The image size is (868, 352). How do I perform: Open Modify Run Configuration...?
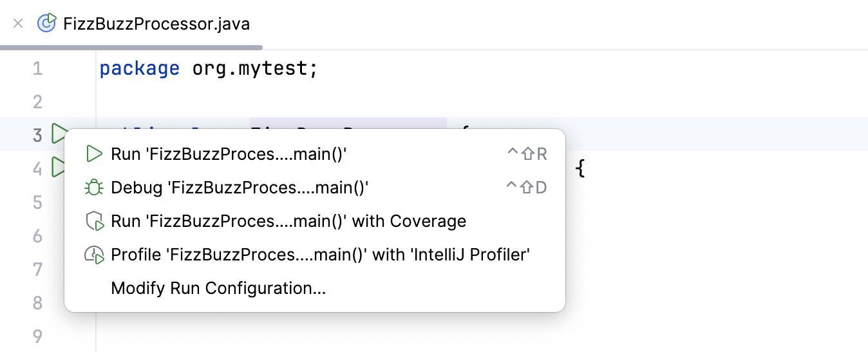tap(218, 288)
